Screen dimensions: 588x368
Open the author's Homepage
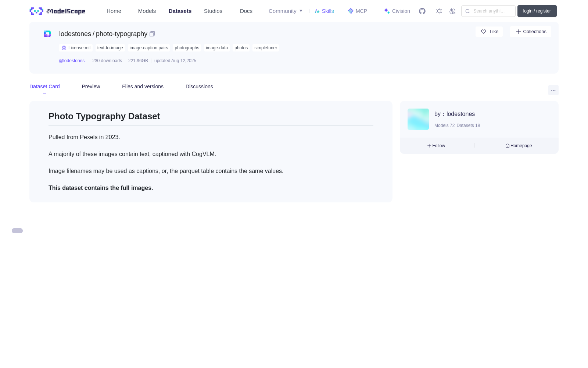point(519,146)
